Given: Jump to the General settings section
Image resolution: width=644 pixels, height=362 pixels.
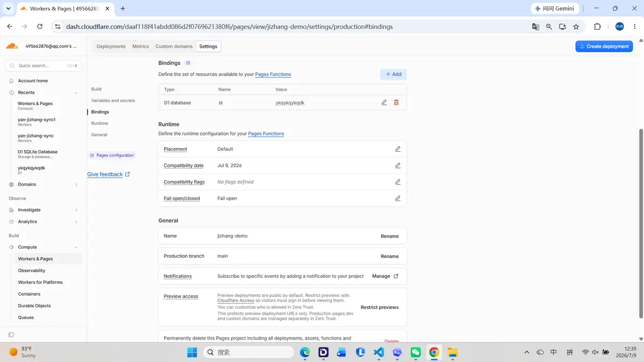Looking at the screenshot, I should pyautogui.click(x=99, y=135).
